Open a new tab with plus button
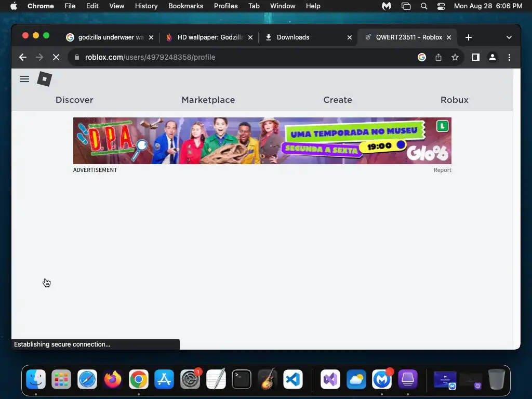 point(469,37)
